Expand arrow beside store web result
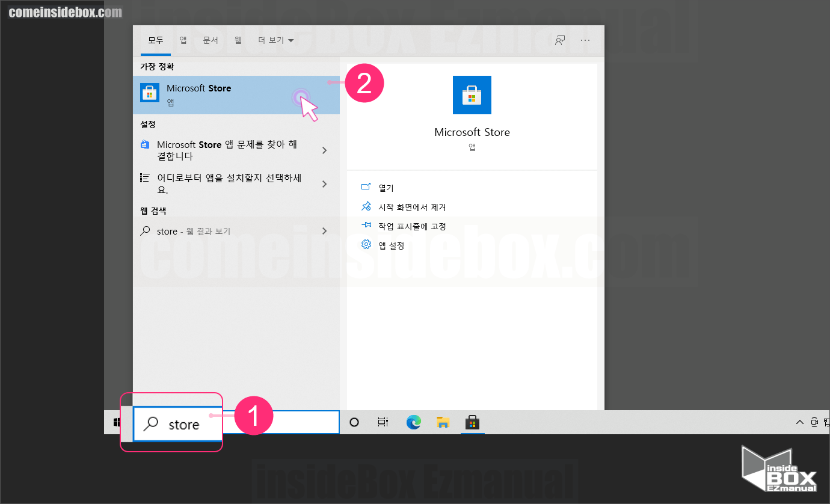Viewport: 830px width, 504px height. click(325, 231)
